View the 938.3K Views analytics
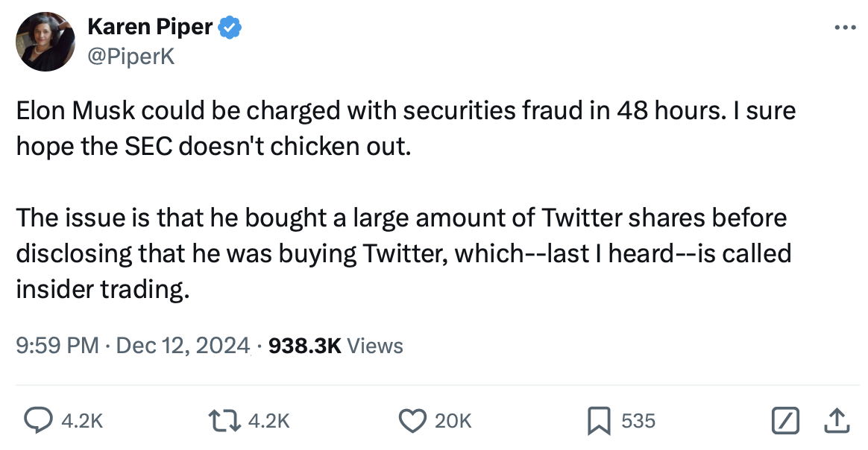 pos(335,346)
